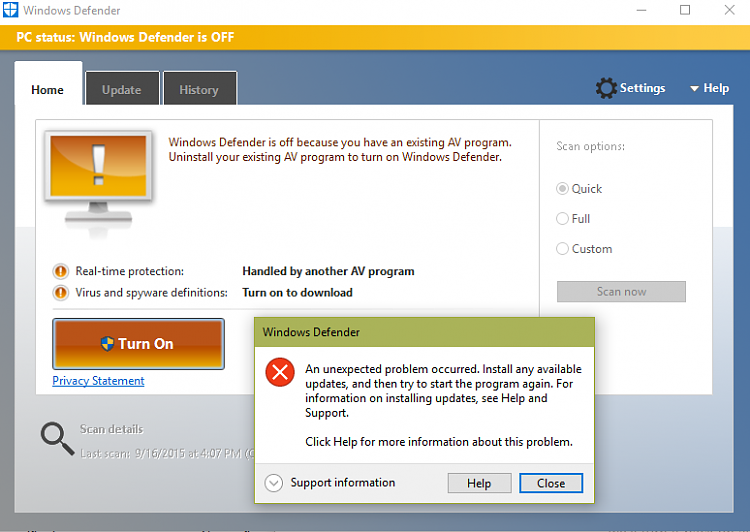750x532 pixels.
Task: Minimize the Windows Defender window
Action: 641,10
